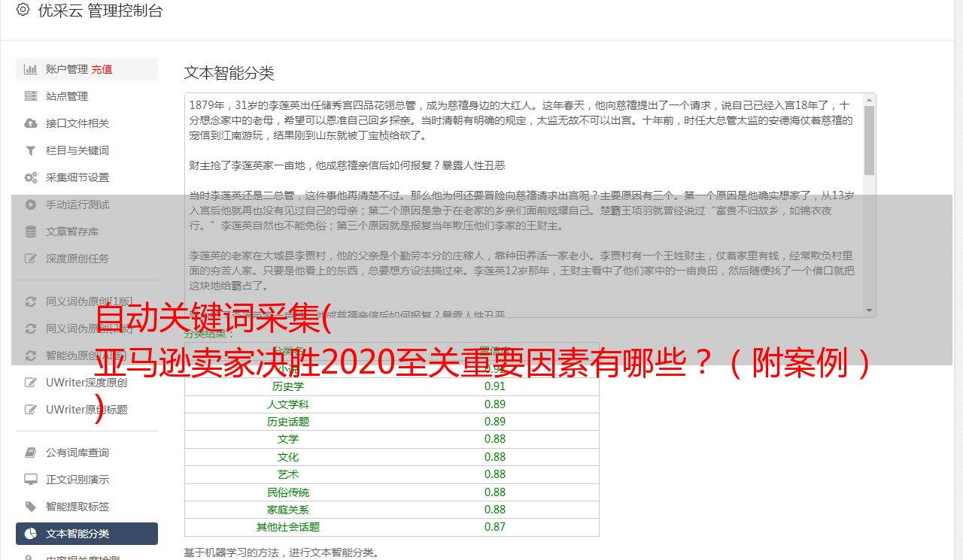Select the 其他社会话题 category cell
963x560 pixels.
point(288,527)
